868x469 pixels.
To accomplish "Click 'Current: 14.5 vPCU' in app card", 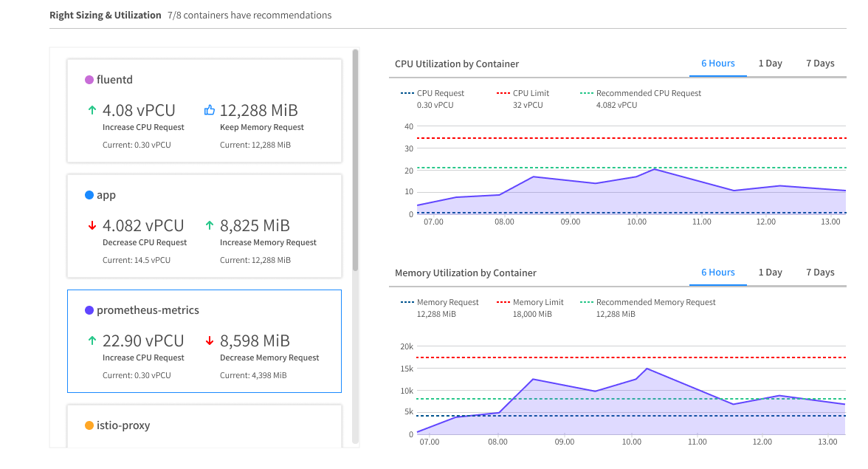I will 136,260.
